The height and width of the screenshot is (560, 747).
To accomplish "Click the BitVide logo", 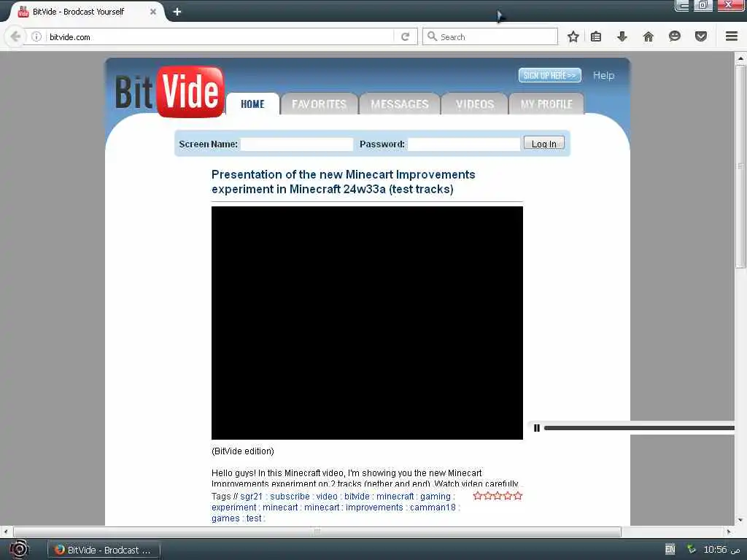I will [x=169, y=91].
